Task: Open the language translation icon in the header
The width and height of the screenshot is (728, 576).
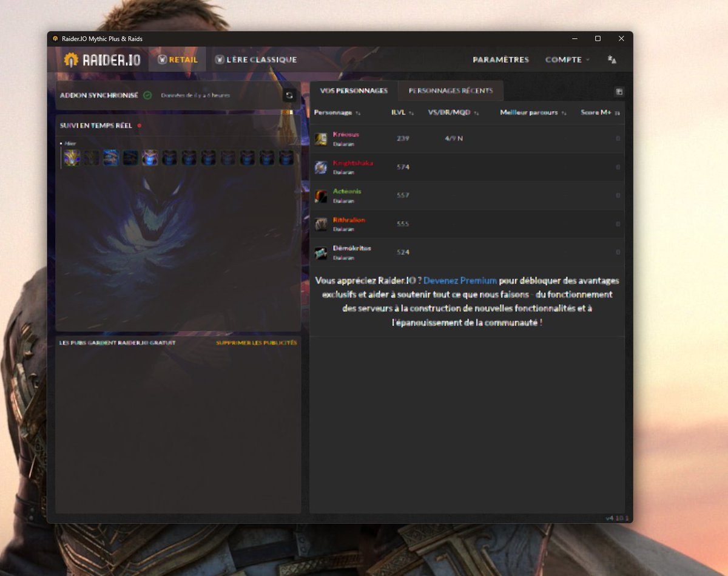Action: [612, 59]
